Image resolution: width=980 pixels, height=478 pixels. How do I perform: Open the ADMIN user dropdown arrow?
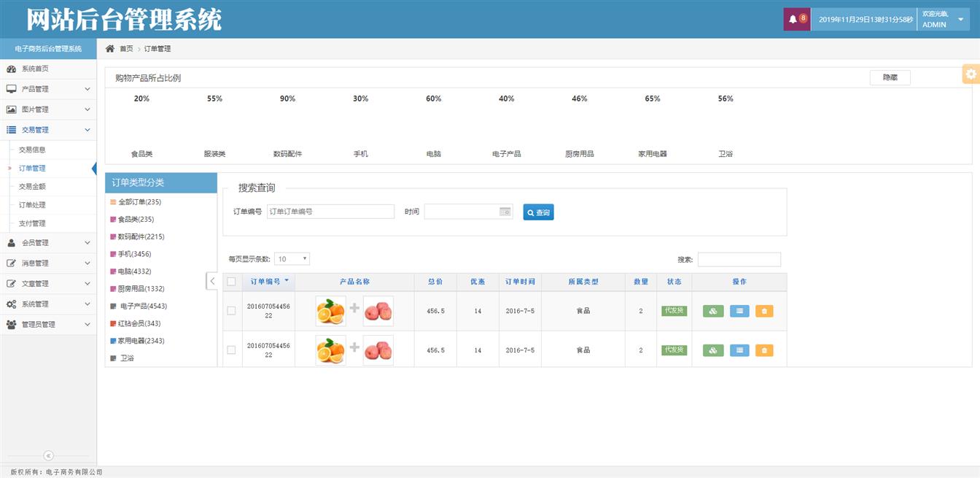[960, 20]
